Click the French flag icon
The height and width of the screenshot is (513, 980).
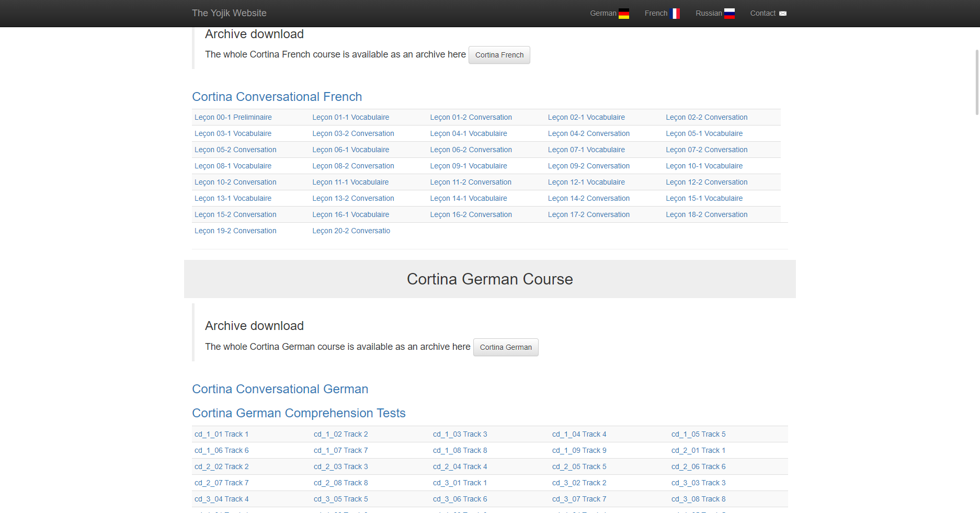[x=675, y=13]
